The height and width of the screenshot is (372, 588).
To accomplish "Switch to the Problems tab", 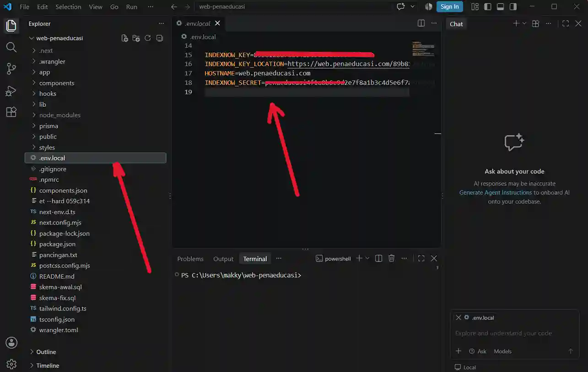I will [x=190, y=259].
